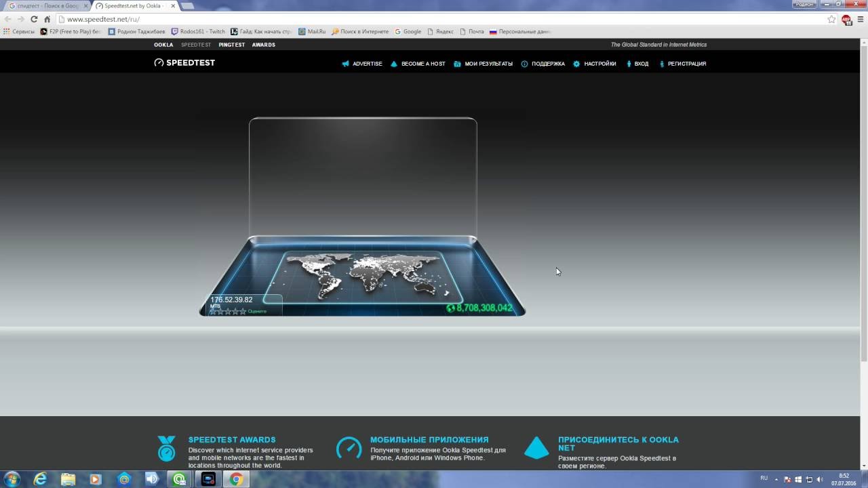Click the globe icon beside the test count
Image resolution: width=868 pixels, height=488 pixels.
tap(450, 308)
